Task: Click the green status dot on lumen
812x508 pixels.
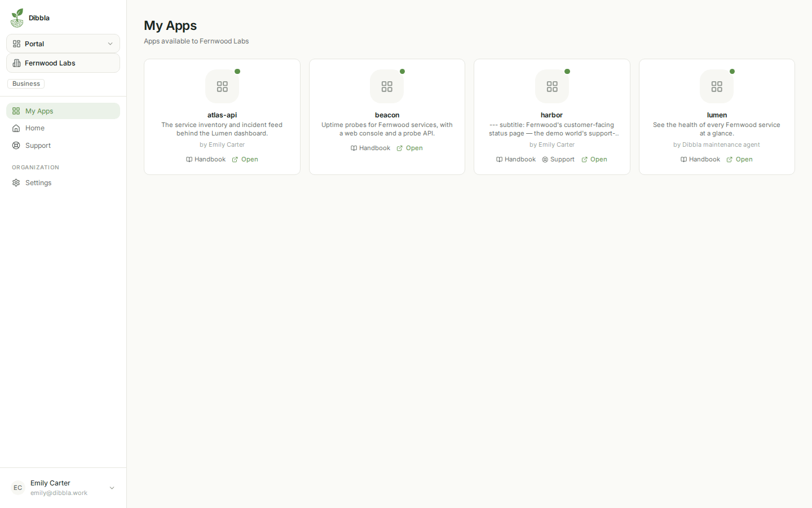Action: [732, 72]
